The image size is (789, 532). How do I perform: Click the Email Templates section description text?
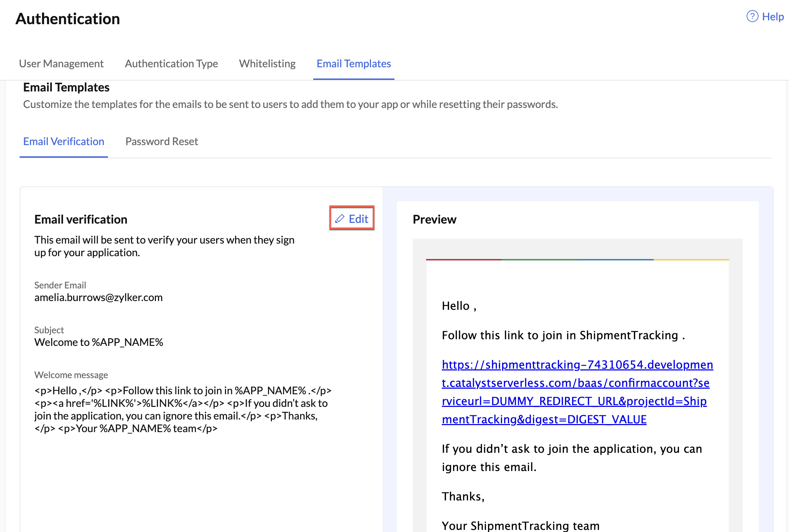(x=290, y=104)
